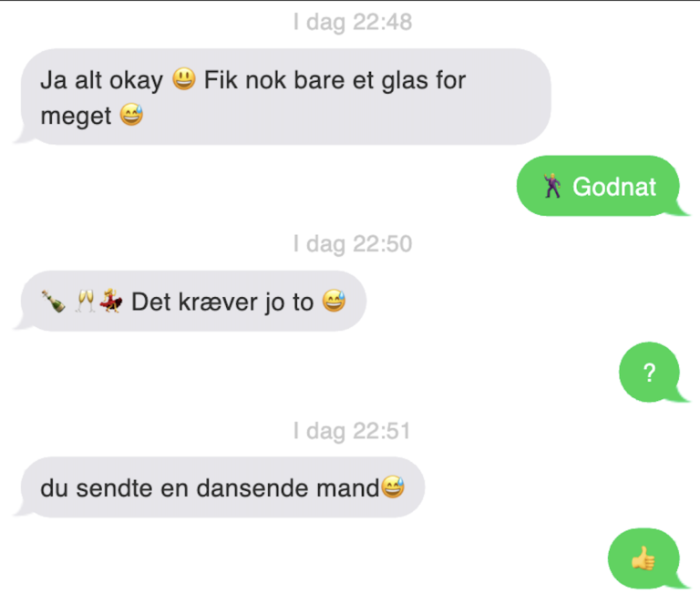Image resolution: width=700 pixels, height=604 pixels.
Task: Click the red dress dancer emoji
Action: tap(110, 302)
